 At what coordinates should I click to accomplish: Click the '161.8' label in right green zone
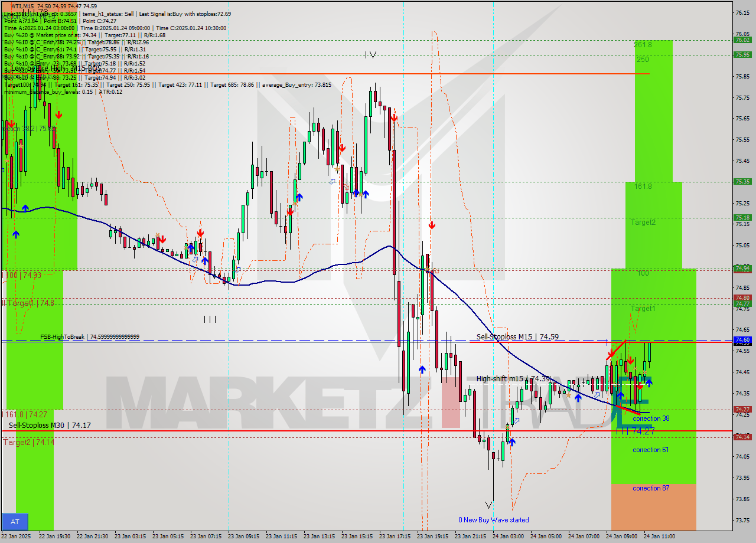click(643, 187)
